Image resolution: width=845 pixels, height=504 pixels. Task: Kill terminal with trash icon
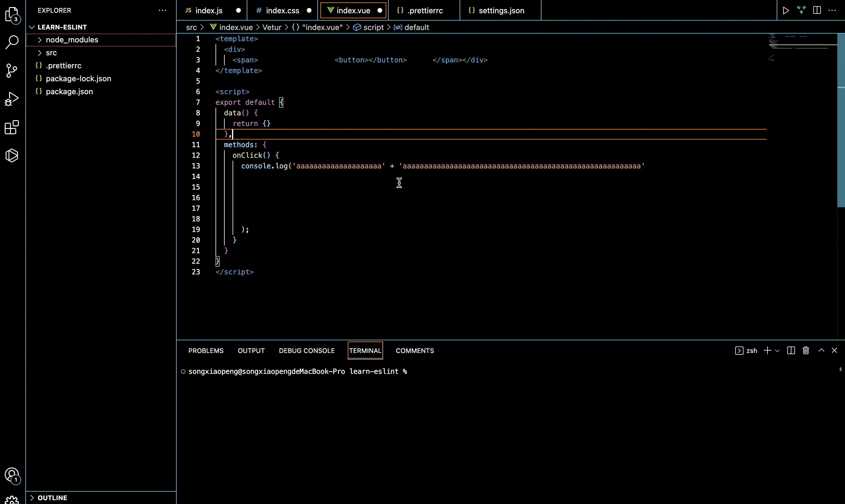pos(806,351)
